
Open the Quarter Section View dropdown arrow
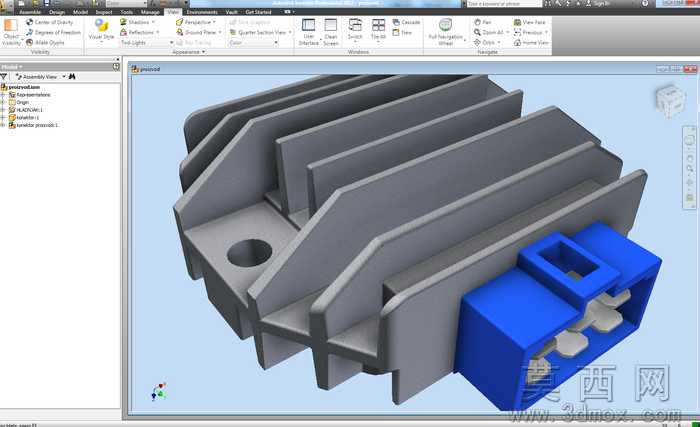(290, 32)
